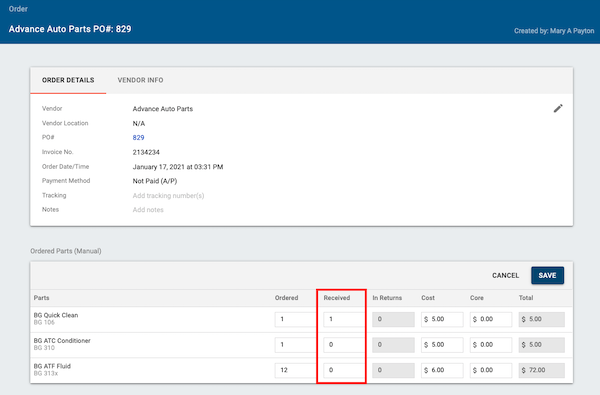The width and height of the screenshot is (600, 395).
Task: Click Add tracking number(s) field
Action: [x=168, y=196]
